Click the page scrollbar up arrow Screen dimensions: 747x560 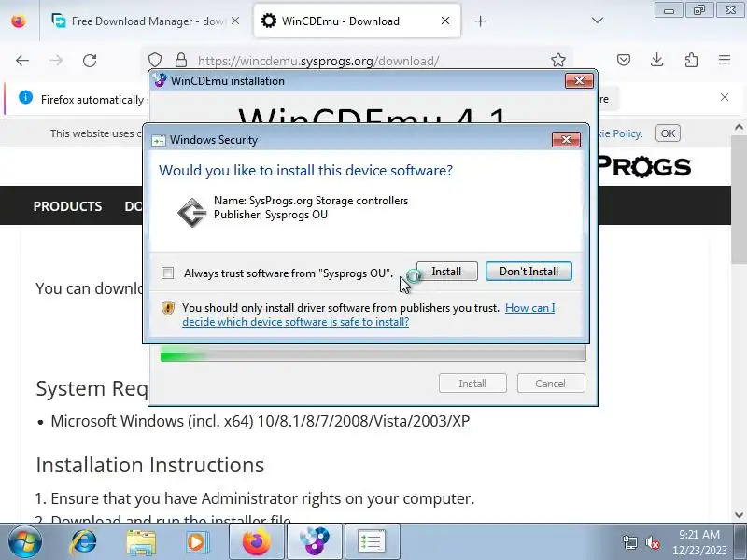(x=739, y=127)
